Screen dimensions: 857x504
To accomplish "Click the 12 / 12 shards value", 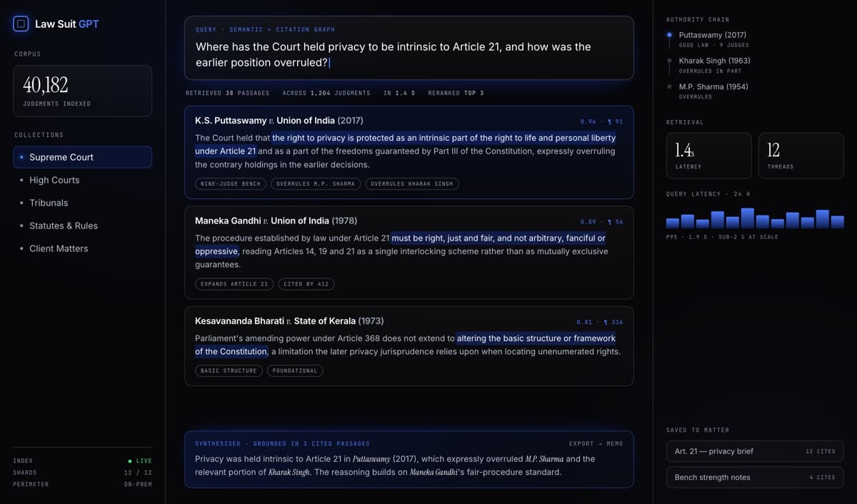I will pos(138,473).
